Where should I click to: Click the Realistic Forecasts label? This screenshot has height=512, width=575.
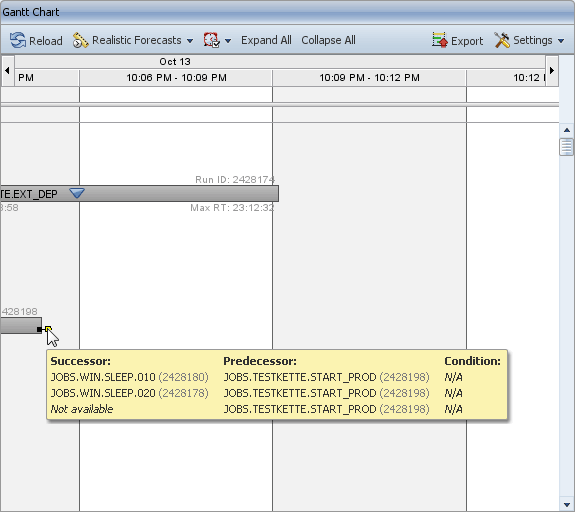tap(137, 40)
